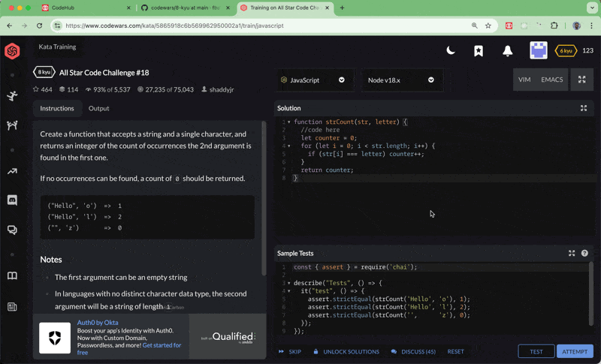Screen dimensions: 601x364
Task: Open the bookmarks icon in header
Action: click(479, 51)
